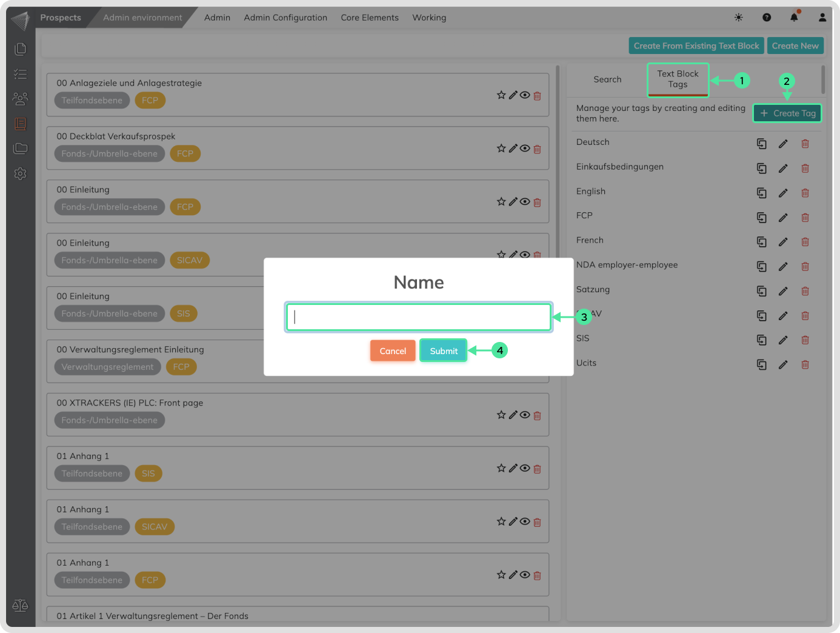The width and height of the screenshot is (840, 633).
Task: Delete the Deutsch tag
Action: (x=805, y=144)
